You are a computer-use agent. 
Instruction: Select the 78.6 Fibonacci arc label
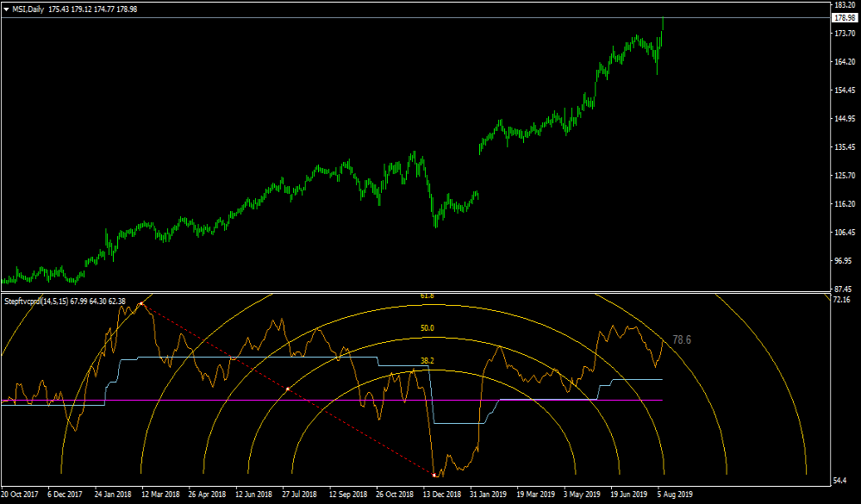[x=682, y=340]
